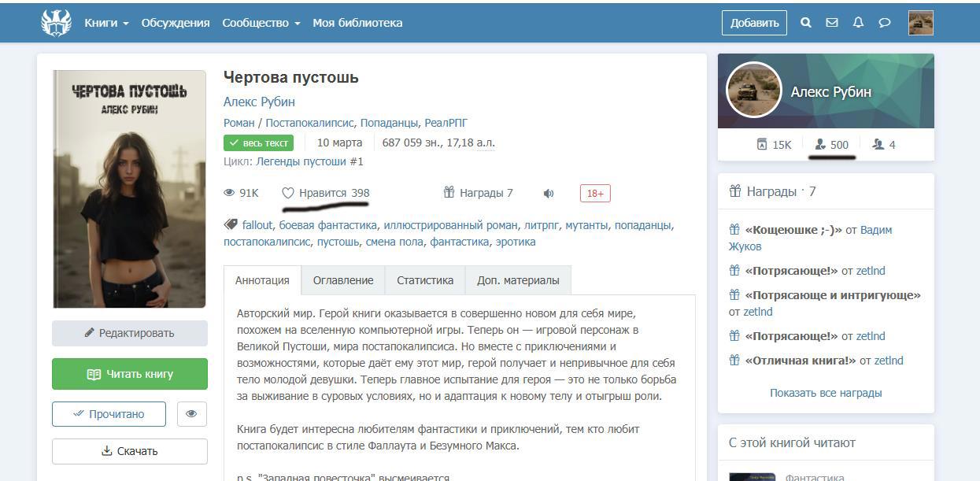
Task: Switch to the Оглавление tab
Action: pyautogui.click(x=343, y=280)
